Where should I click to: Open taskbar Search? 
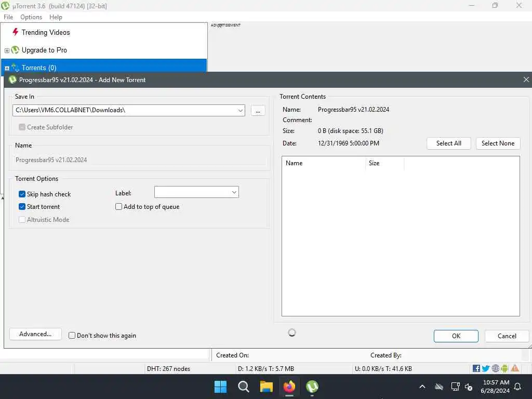tap(244, 387)
